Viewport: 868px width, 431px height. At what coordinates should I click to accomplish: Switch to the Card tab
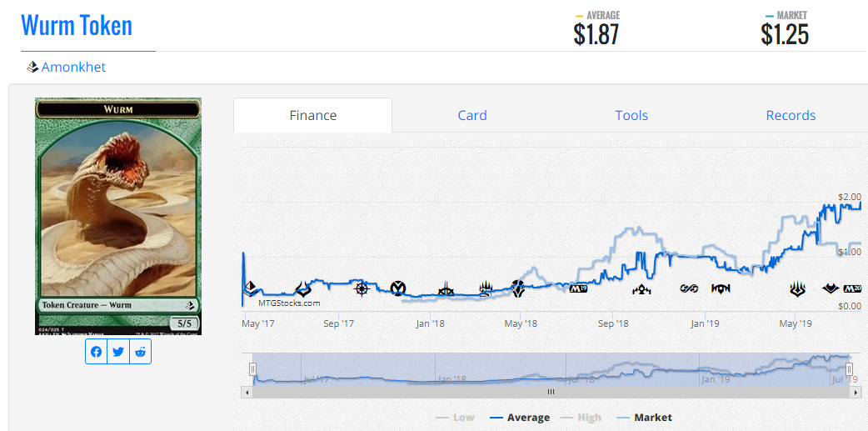(471, 115)
